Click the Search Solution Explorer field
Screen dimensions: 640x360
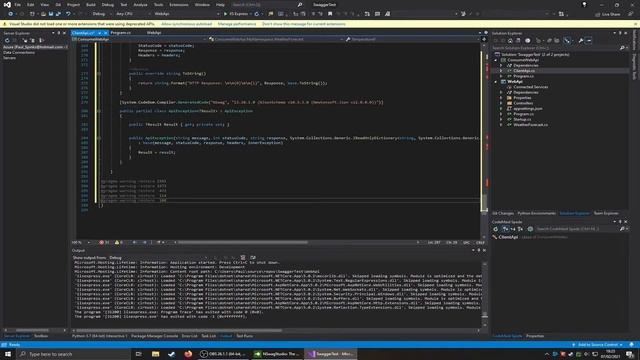pos(556,48)
